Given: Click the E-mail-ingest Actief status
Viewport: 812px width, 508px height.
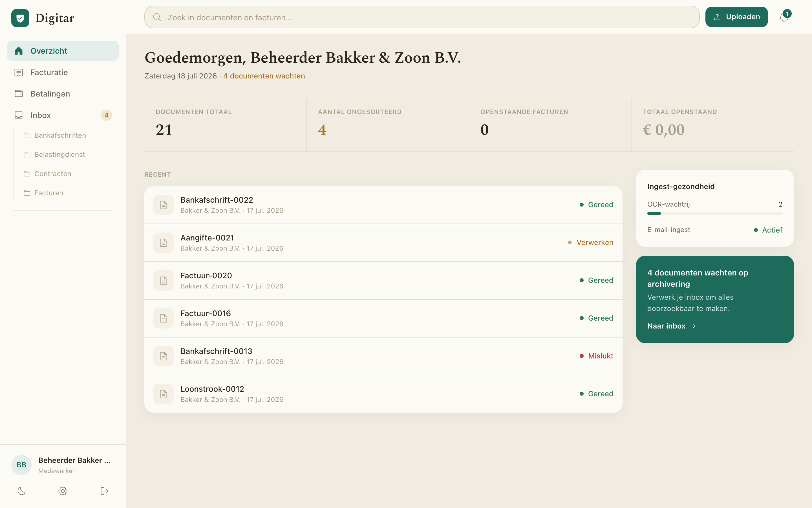Looking at the screenshot, I should click(x=768, y=230).
